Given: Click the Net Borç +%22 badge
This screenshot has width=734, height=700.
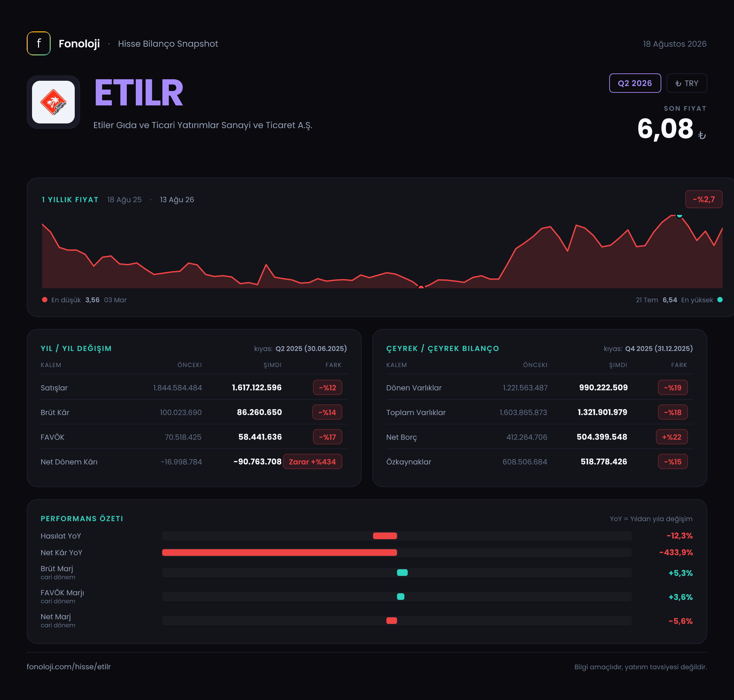Looking at the screenshot, I should 672,436.
